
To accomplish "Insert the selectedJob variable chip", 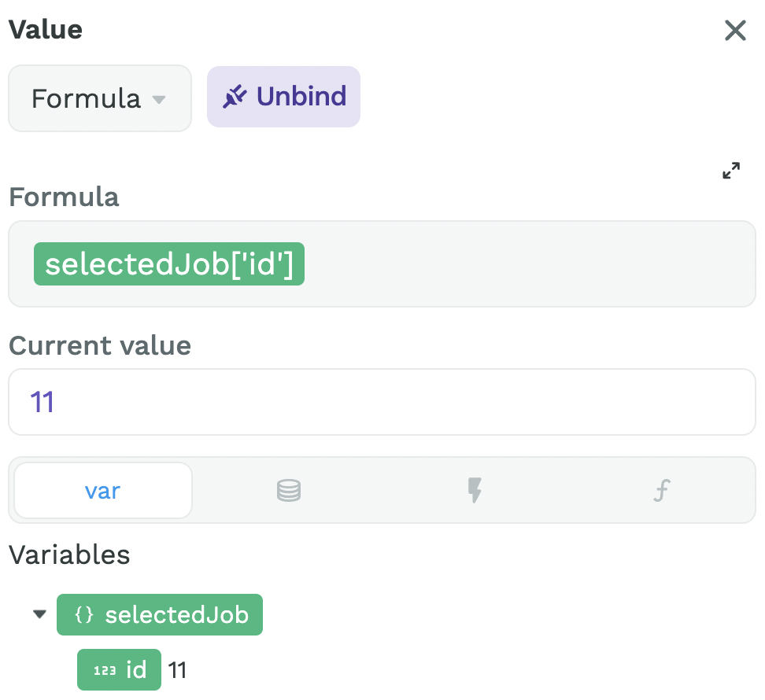I will point(160,615).
